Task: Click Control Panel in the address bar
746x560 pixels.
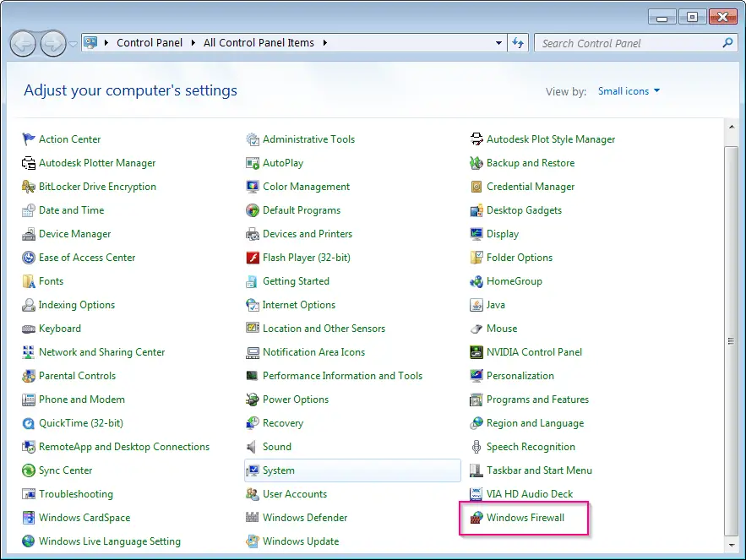Action: [150, 43]
